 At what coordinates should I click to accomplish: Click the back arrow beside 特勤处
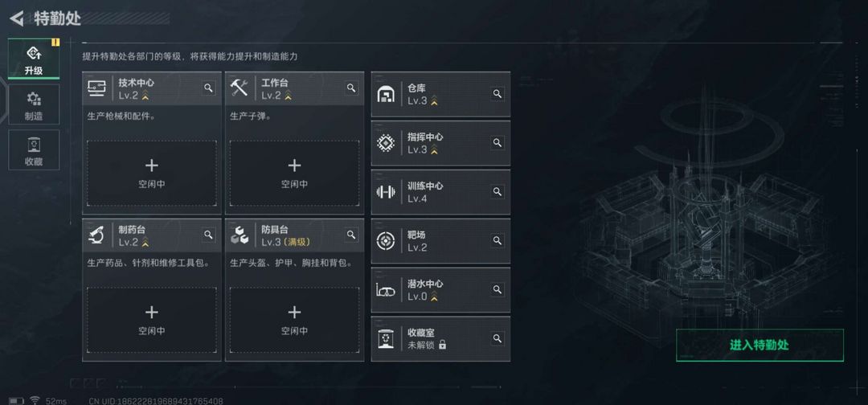pos(17,18)
